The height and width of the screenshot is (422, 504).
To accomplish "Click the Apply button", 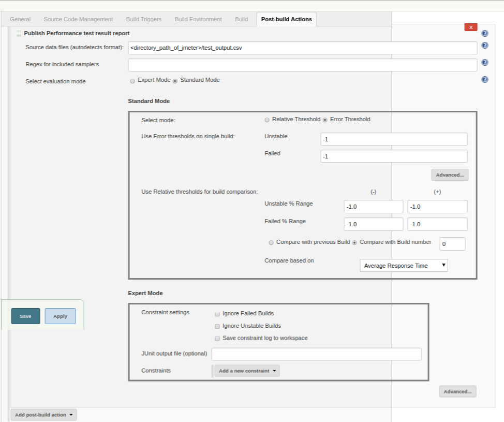I will pos(60,316).
